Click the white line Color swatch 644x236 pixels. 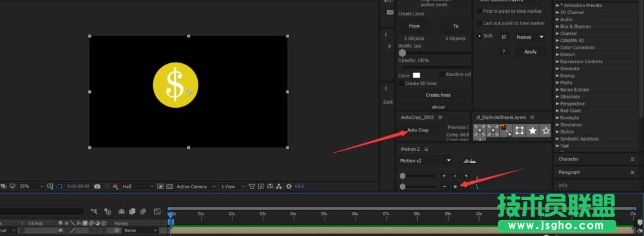coord(417,75)
